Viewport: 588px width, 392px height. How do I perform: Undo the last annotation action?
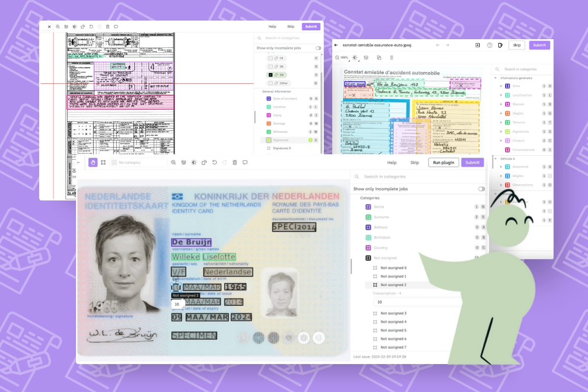click(215, 162)
